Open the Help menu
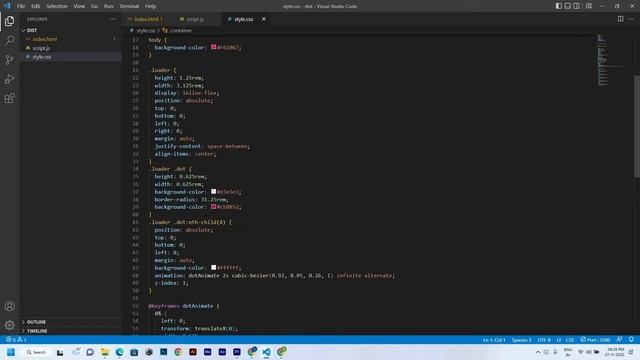Viewport: 640px width, 360px height. click(151, 6)
